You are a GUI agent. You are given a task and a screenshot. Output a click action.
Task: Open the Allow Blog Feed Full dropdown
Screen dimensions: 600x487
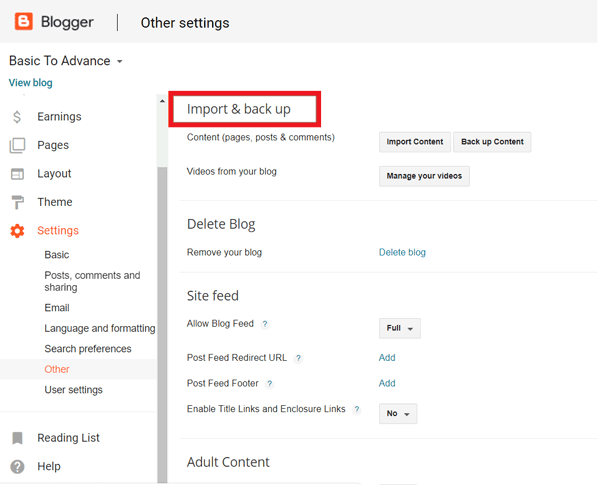click(x=399, y=328)
